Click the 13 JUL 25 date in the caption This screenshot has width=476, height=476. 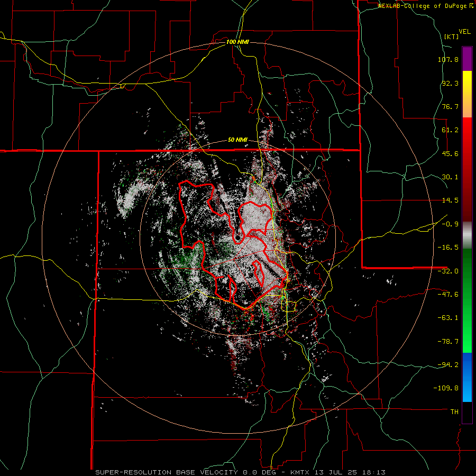[x=336, y=472]
